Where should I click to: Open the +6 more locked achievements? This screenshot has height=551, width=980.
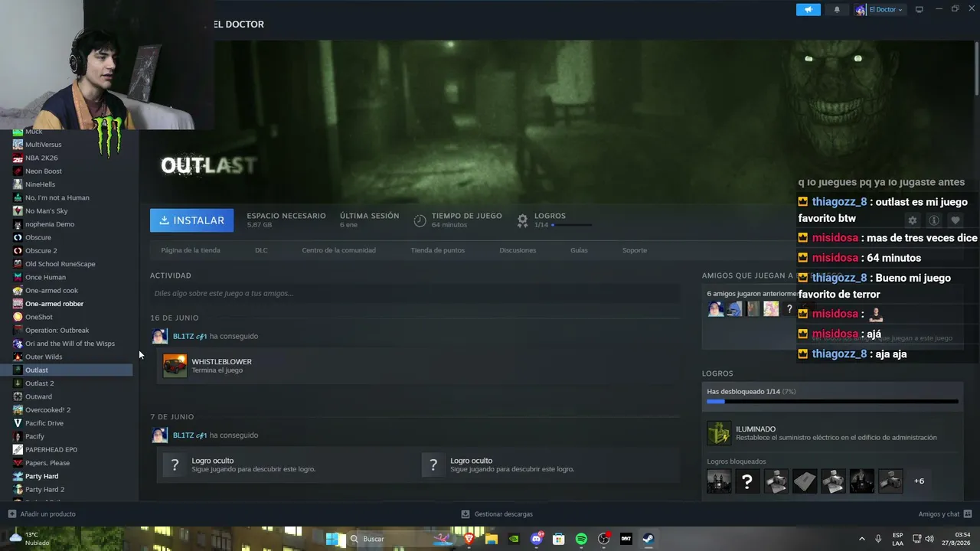pyautogui.click(x=919, y=481)
